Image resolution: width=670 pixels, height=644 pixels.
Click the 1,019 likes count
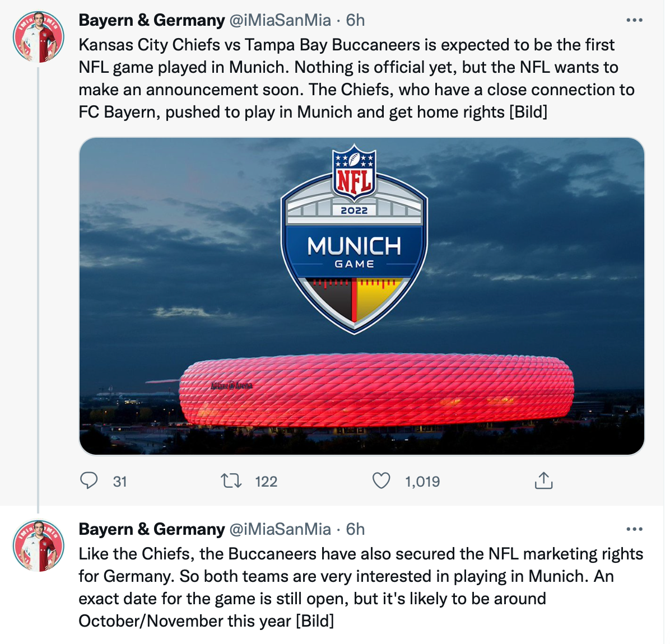[422, 482]
